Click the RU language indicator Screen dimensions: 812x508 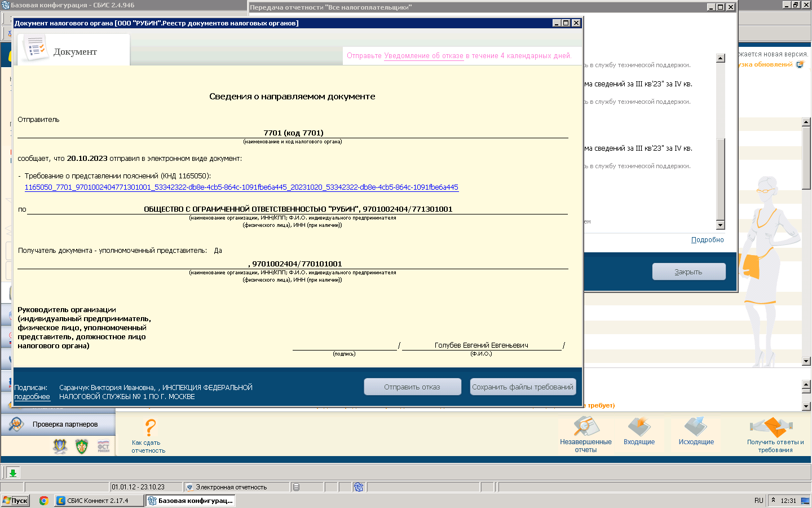tap(758, 501)
